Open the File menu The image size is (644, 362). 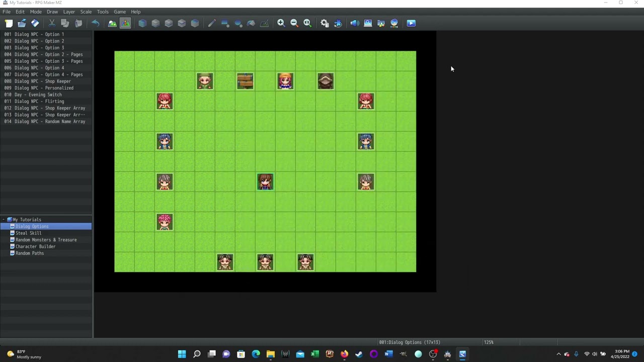[x=7, y=12]
